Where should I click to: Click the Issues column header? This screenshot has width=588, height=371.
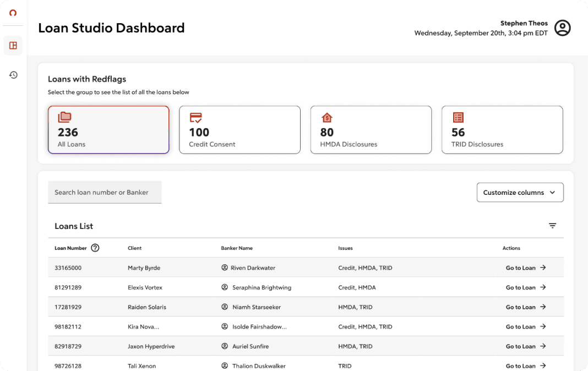pyautogui.click(x=345, y=248)
